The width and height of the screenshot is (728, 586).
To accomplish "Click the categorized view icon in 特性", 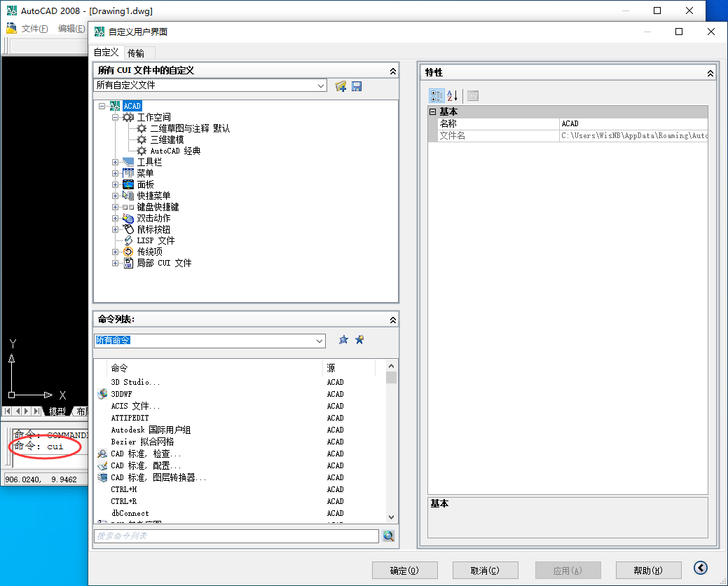I will pyautogui.click(x=437, y=95).
